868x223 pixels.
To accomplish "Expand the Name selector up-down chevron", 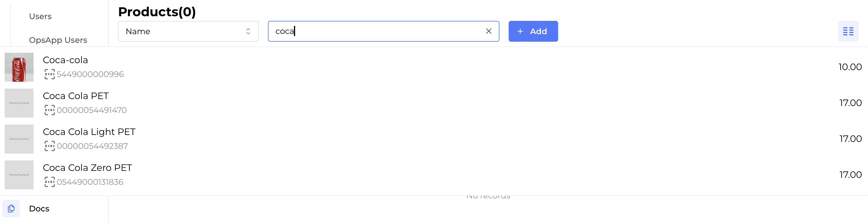I will pos(248,31).
